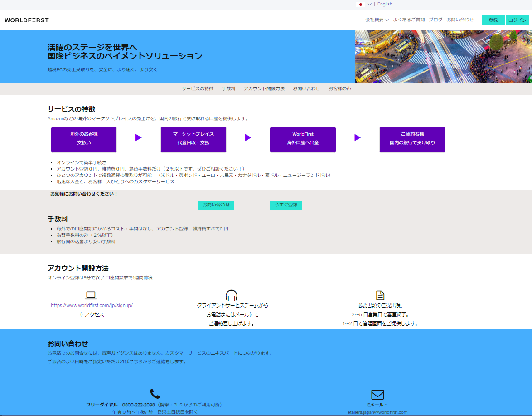Click the アカウント開設方法 section heading

[78, 268]
